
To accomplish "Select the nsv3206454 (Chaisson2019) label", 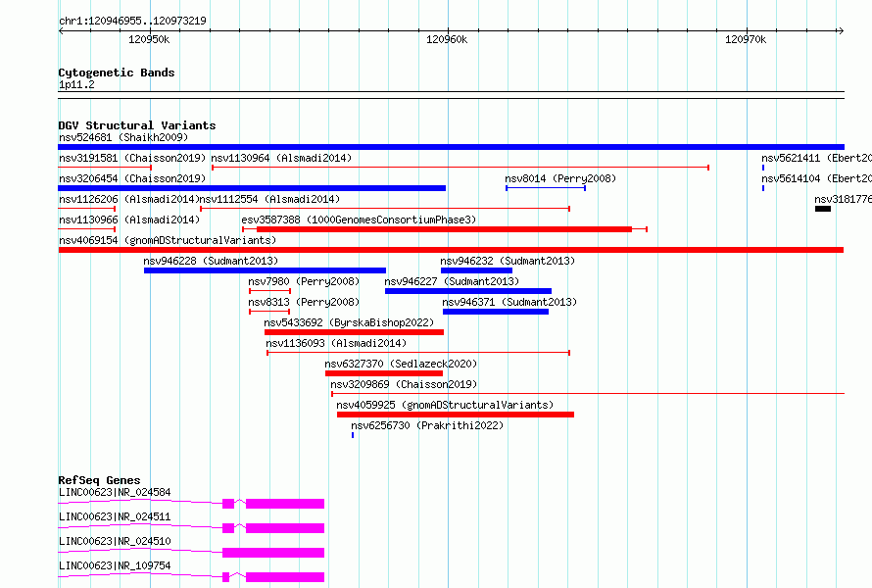I will (132, 178).
